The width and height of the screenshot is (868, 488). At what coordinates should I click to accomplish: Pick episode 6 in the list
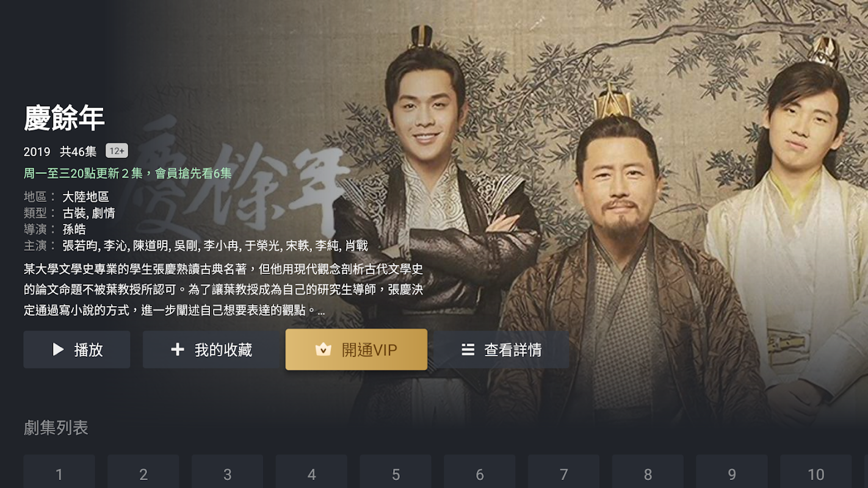click(480, 472)
